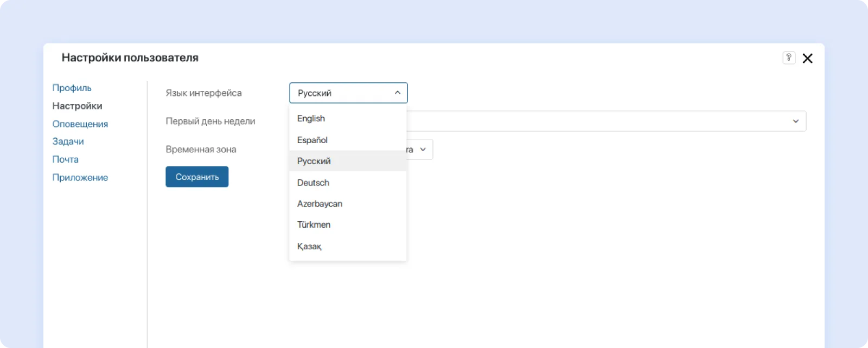Screen dimensions: 868x348
Task: Select Deutsch from the language list
Action: pos(313,183)
